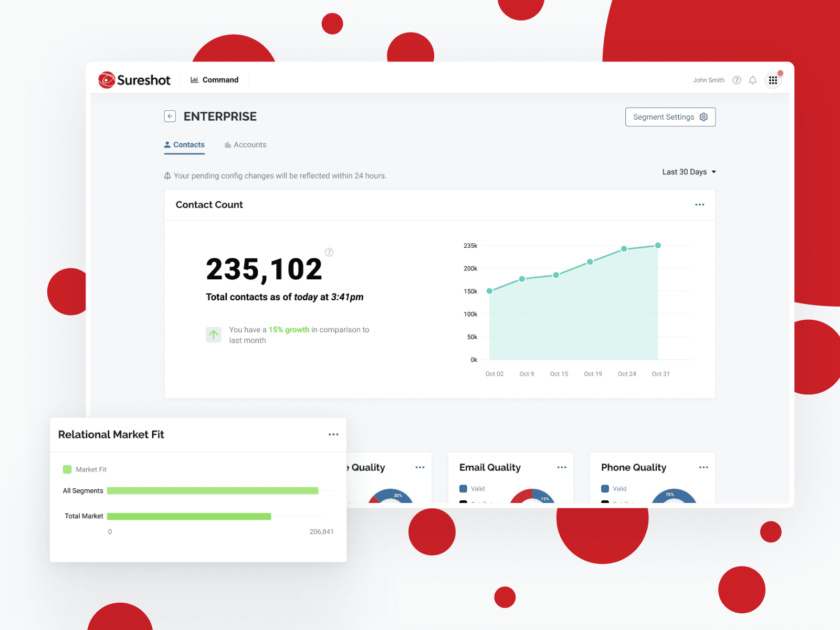Toggle the Market Fit legend item
The height and width of the screenshot is (630, 840).
pyautogui.click(x=85, y=469)
